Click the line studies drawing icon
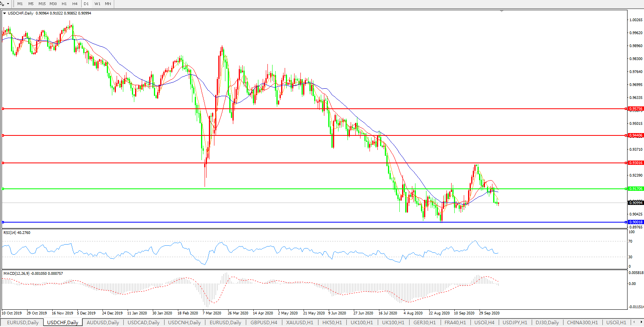The image size is (644, 327). coord(2,4)
